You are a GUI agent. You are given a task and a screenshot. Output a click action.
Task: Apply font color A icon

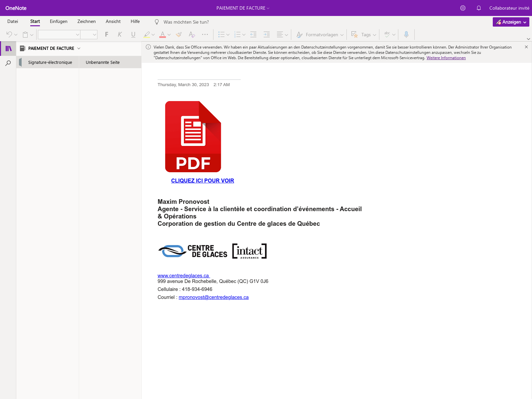(163, 34)
